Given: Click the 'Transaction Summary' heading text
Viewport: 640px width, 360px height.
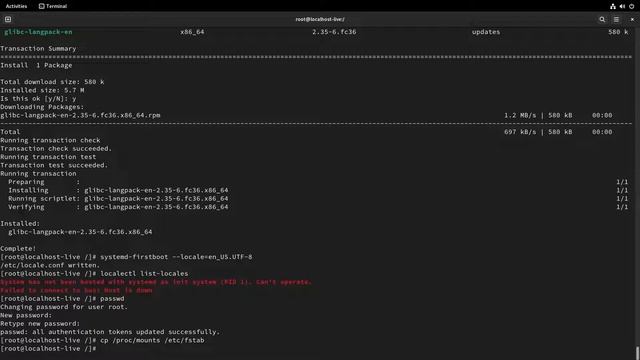Looking at the screenshot, I should 38,49.
